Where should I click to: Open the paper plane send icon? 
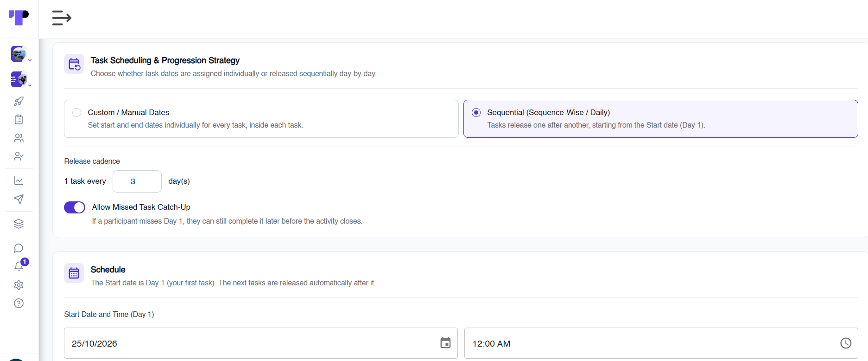pyautogui.click(x=19, y=199)
